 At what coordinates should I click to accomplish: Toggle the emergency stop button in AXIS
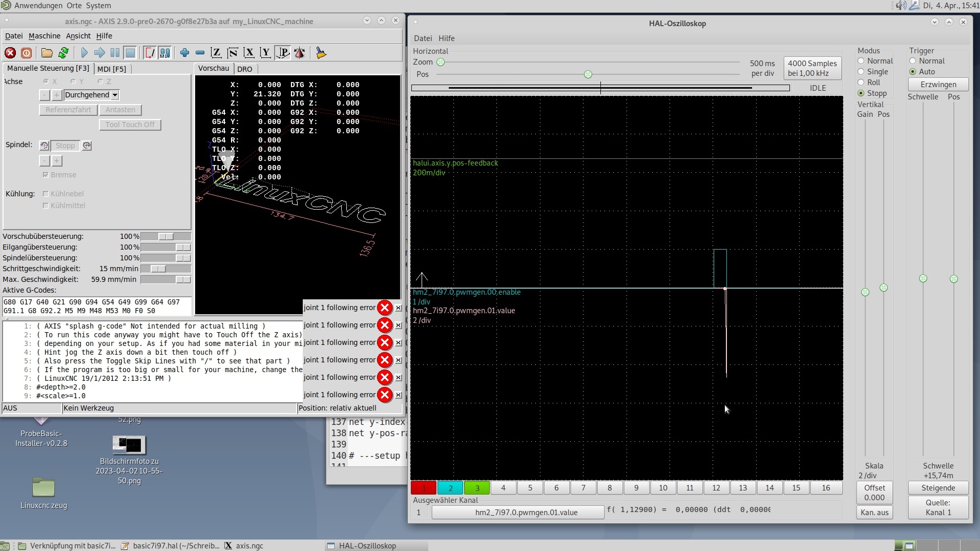tap(10, 53)
